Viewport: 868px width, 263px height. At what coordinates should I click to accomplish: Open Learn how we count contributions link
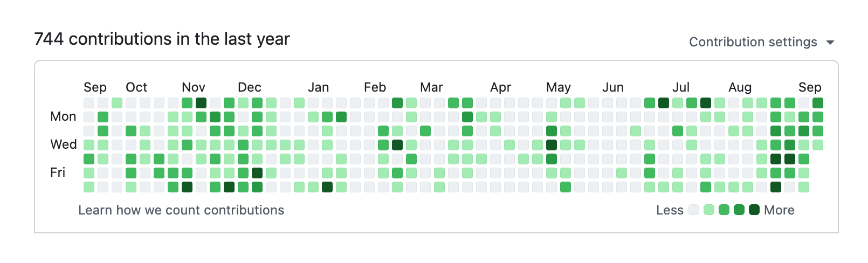tap(181, 210)
